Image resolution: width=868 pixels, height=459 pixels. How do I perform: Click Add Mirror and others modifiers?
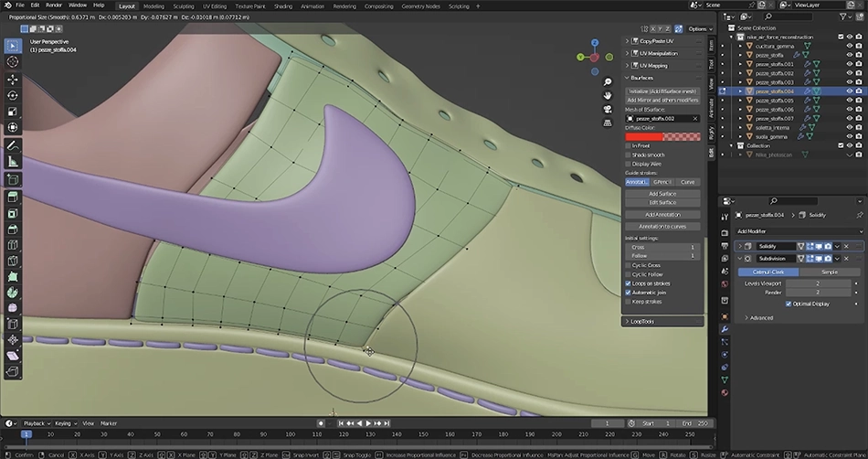(x=662, y=101)
